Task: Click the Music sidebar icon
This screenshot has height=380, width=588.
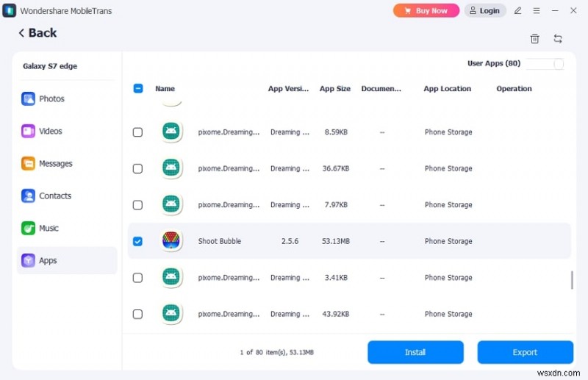Action: click(28, 228)
